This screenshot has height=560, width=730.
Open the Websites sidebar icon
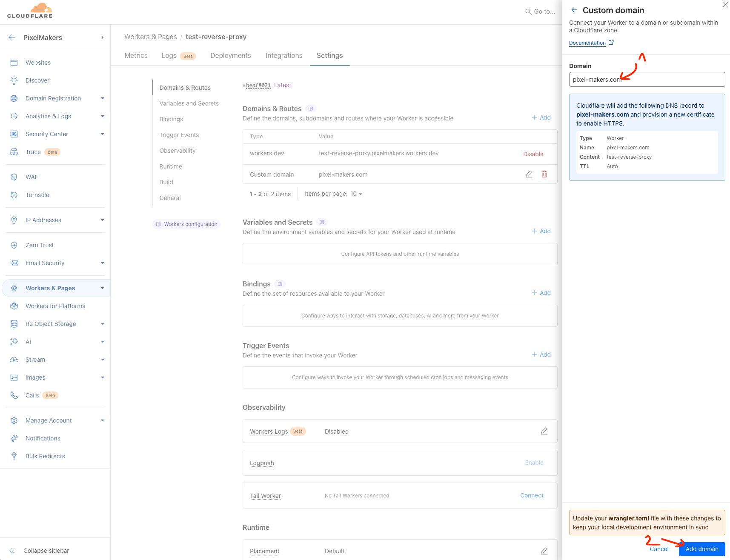tap(14, 63)
